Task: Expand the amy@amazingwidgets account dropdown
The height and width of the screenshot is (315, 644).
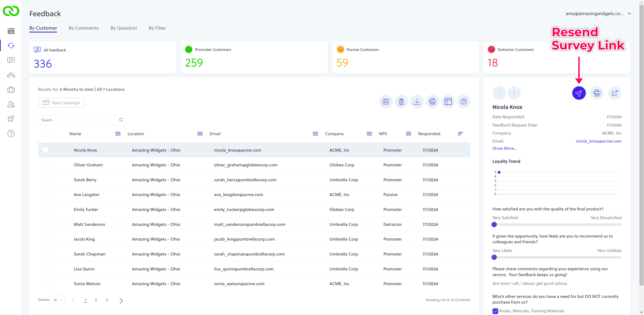Action: 629,14
